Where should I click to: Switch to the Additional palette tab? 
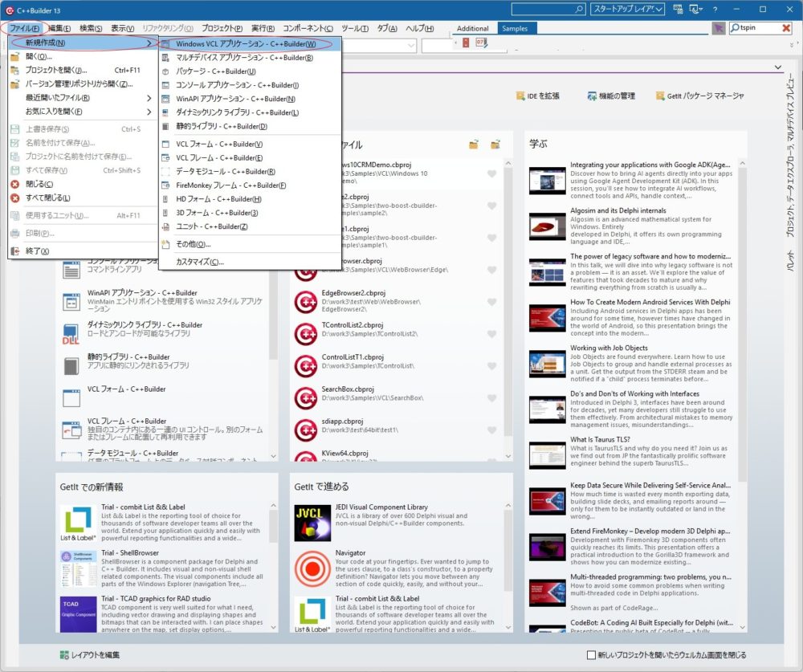(x=473, y=28)
